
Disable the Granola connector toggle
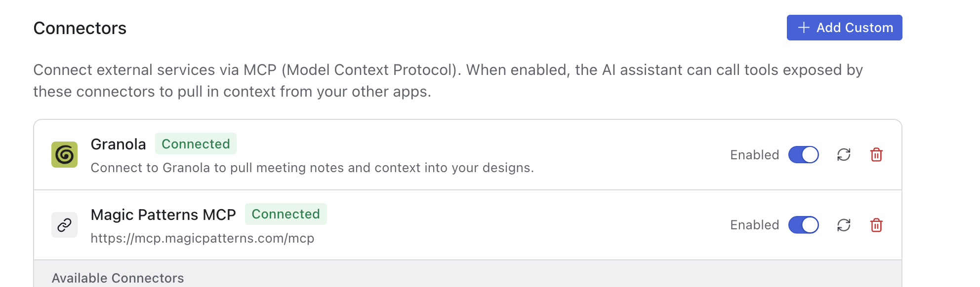(x=804, y=155)
